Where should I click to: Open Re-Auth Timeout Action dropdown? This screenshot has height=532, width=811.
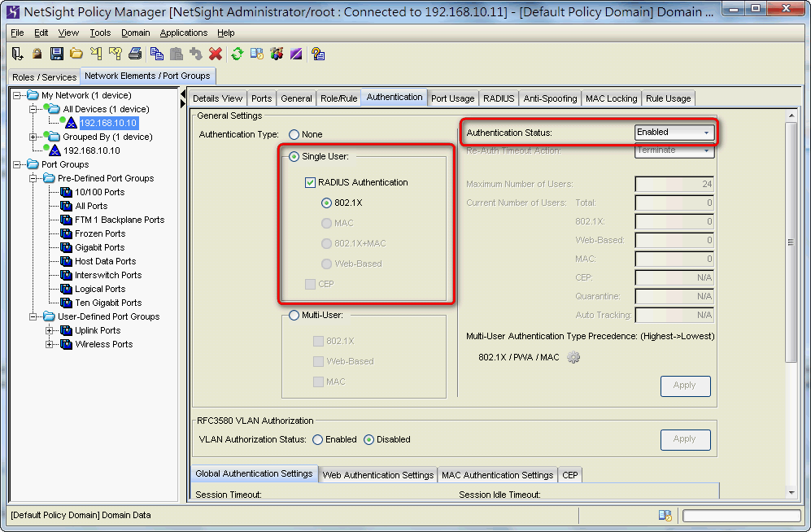(674, 150)
